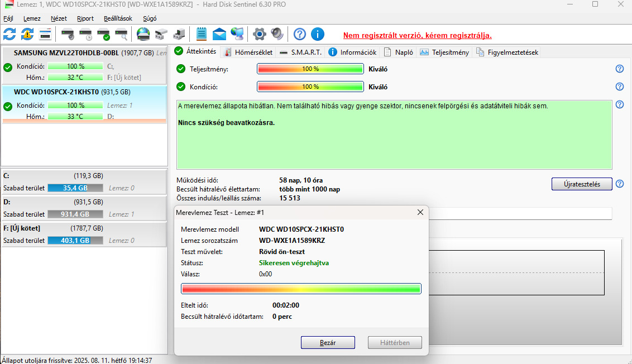Open settings with the gear icon
The height and width of the screenshot is (364, 632).
pyautogui.click(x=259, y=34)
